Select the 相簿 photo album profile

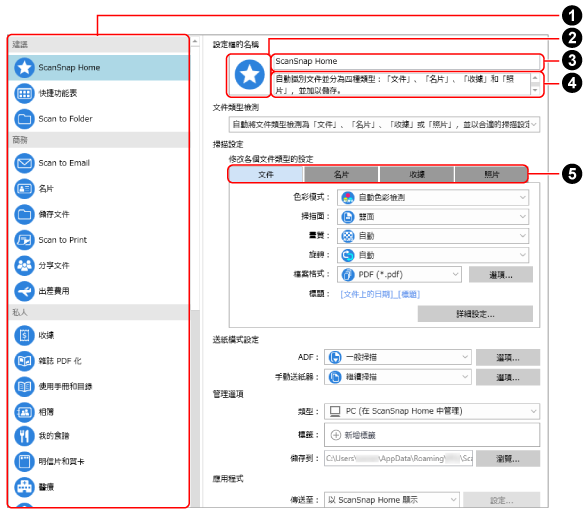point(98,412)
